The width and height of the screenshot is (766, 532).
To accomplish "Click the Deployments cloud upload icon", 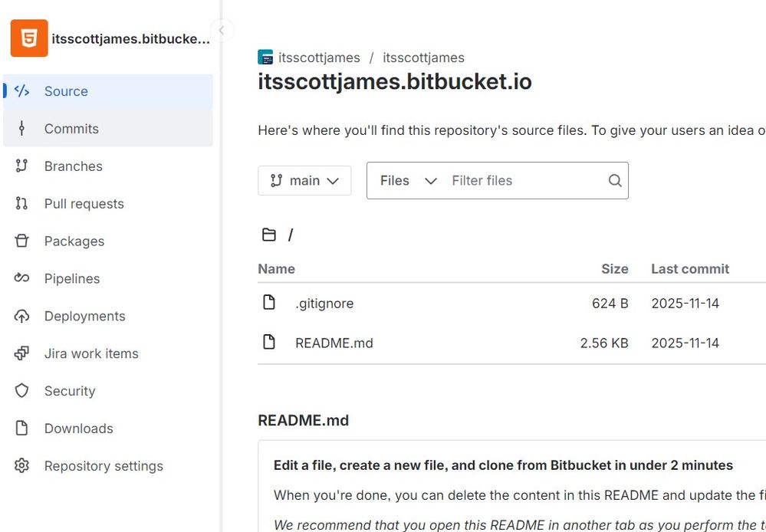I will (x=21, y=316).
